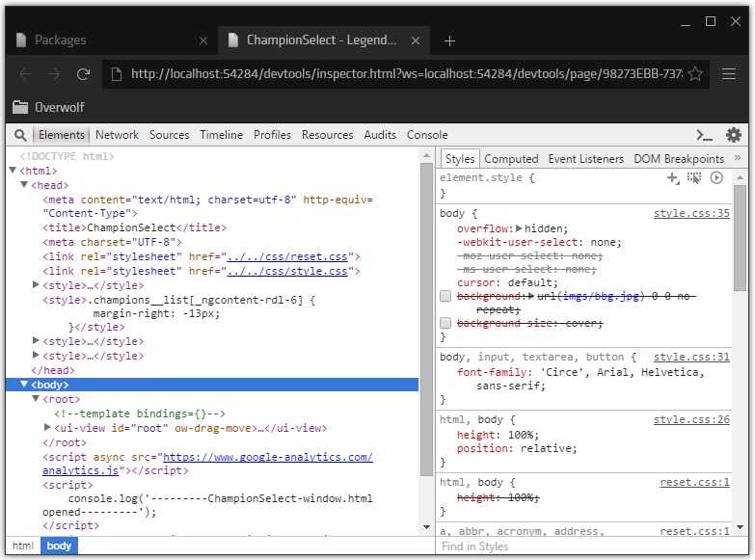Viewport: 755px width, 560px height.
Task: Enable the background-size property checkbox
Action: point(445,323)
